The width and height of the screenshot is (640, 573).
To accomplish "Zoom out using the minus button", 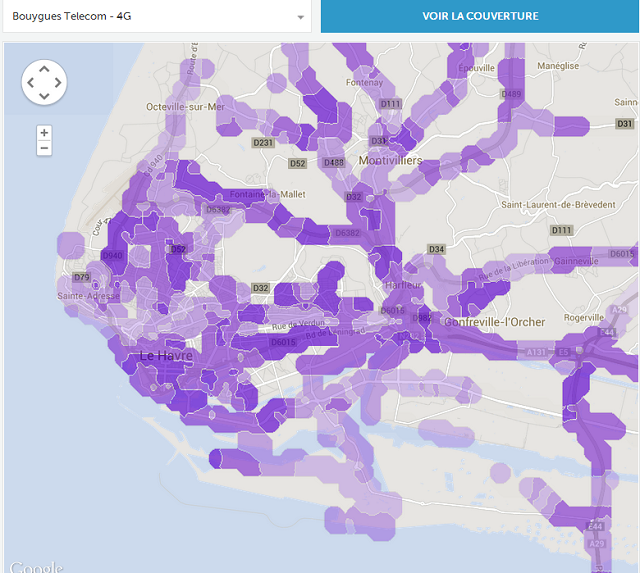I will (x=44, y=148).
